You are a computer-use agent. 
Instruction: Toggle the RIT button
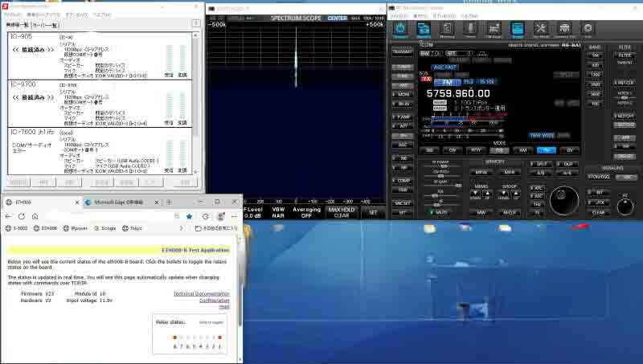coord(599,192)
